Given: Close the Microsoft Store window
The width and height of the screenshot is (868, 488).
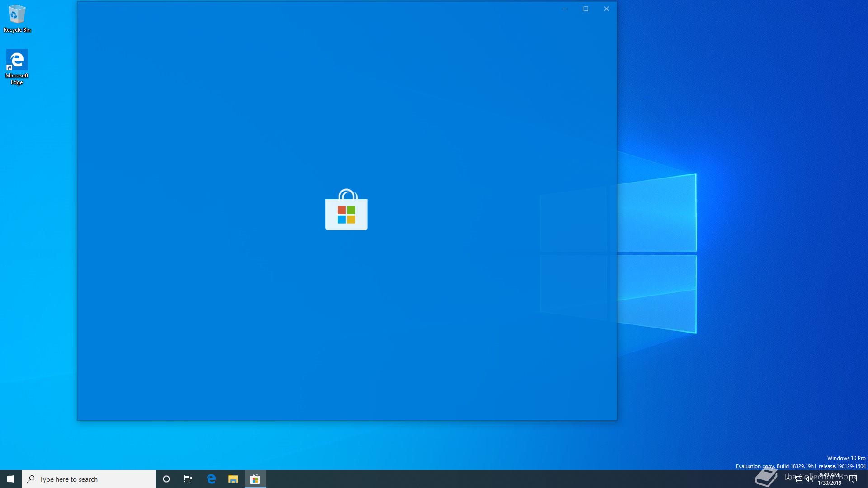Looking at the screenshot, I should [x=607, y=9].
